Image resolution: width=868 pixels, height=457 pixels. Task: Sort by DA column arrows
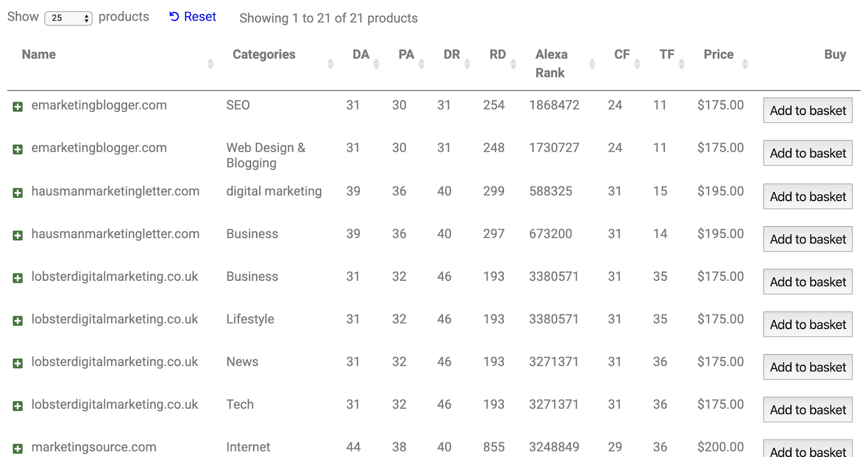pyautogui.click(x=376, y=64)
